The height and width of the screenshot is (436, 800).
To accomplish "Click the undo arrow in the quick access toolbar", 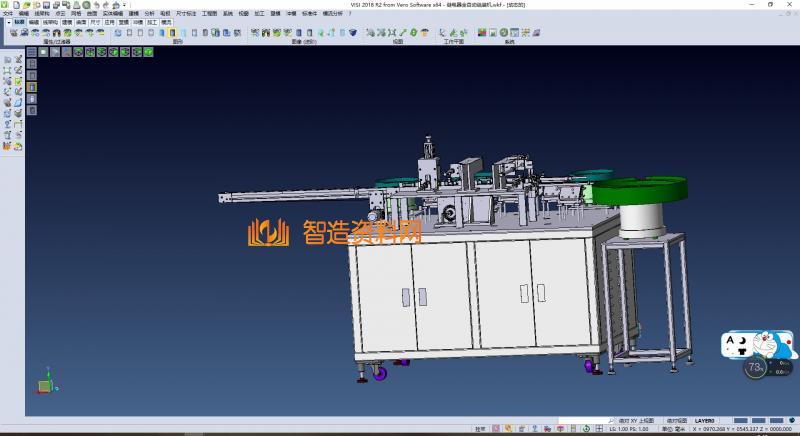I will pos(98,5).
